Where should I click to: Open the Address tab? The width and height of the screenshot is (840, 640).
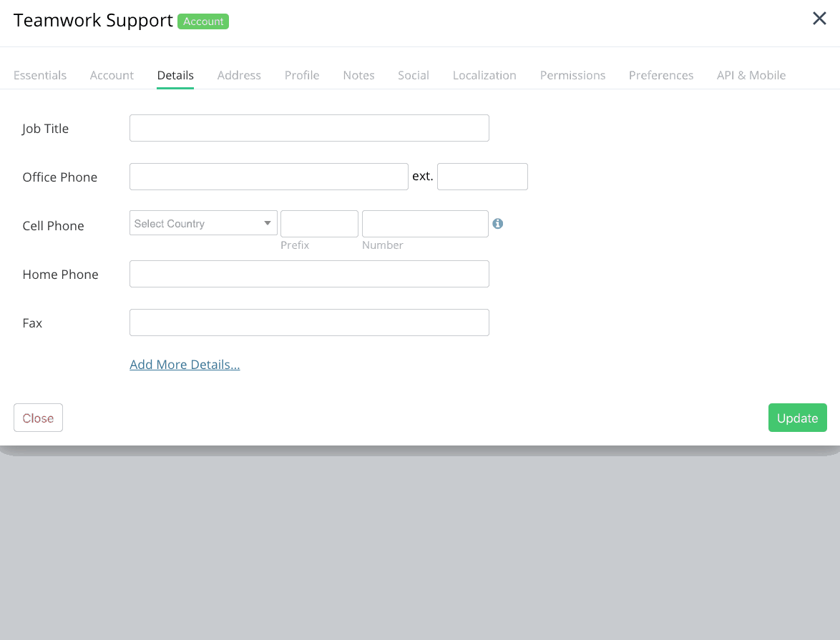(239, 76)
